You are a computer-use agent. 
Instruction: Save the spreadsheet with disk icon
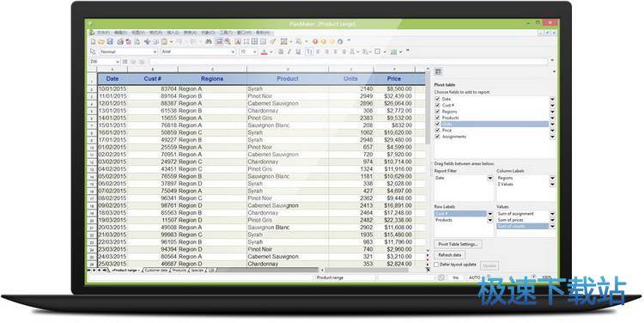[110, 41]
